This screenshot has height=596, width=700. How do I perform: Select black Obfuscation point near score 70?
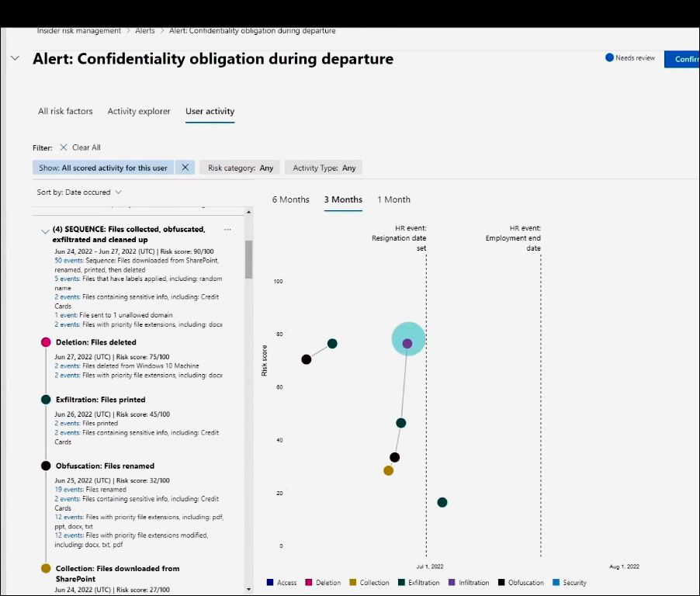click(x=307, y=359)
